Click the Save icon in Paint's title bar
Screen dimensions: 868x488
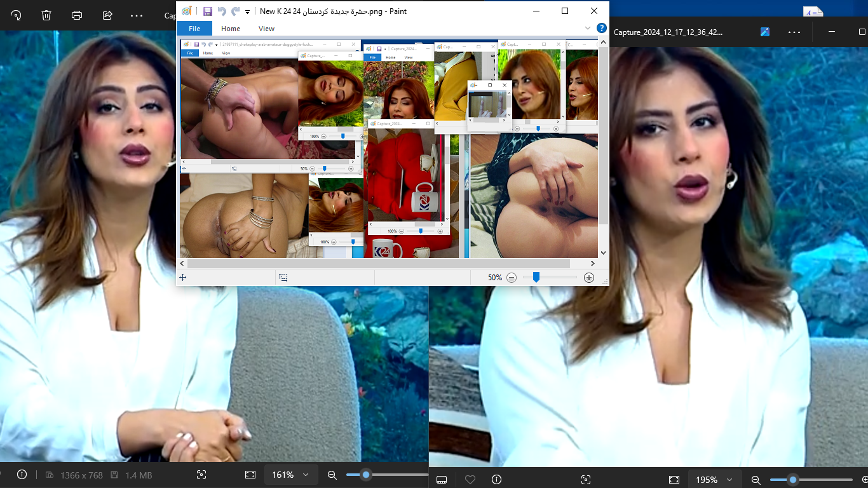(208, 11)
